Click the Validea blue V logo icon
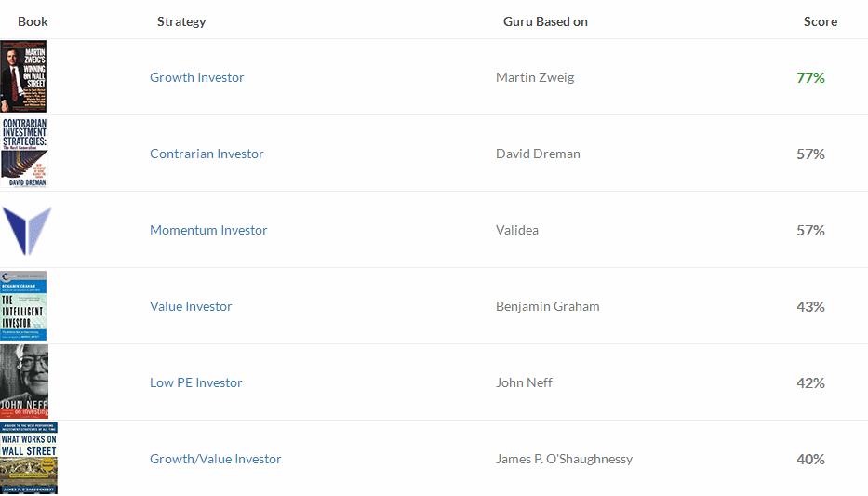This screenshot has width=868, height=496. [27, 230]
